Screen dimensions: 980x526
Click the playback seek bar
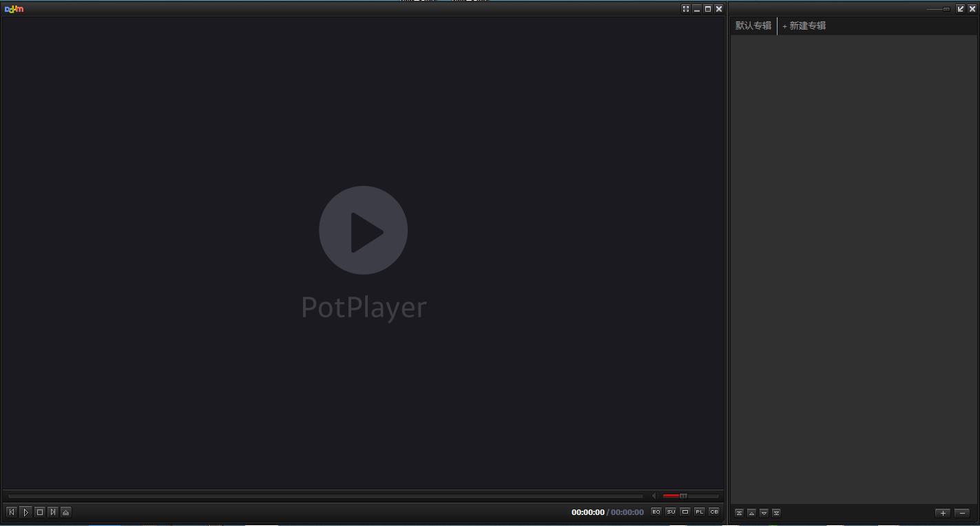click(x=325, y=496)
